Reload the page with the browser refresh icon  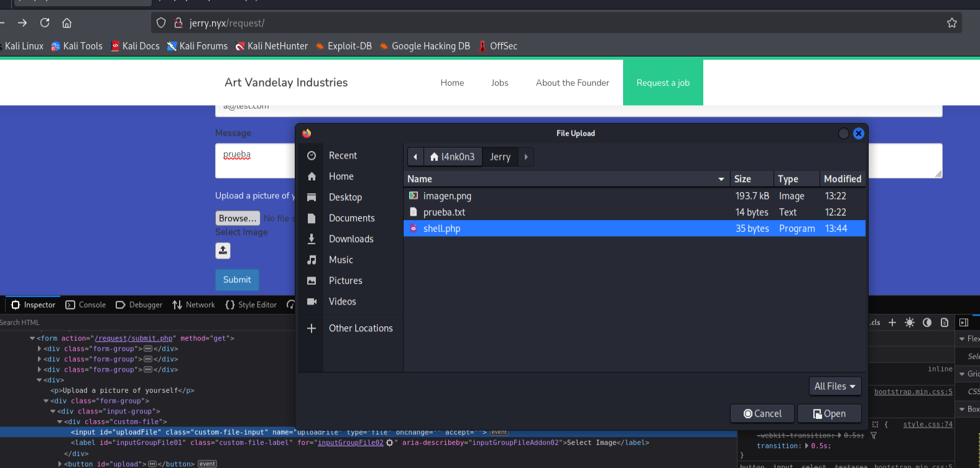pyautogui.click(x=45, y=23)
